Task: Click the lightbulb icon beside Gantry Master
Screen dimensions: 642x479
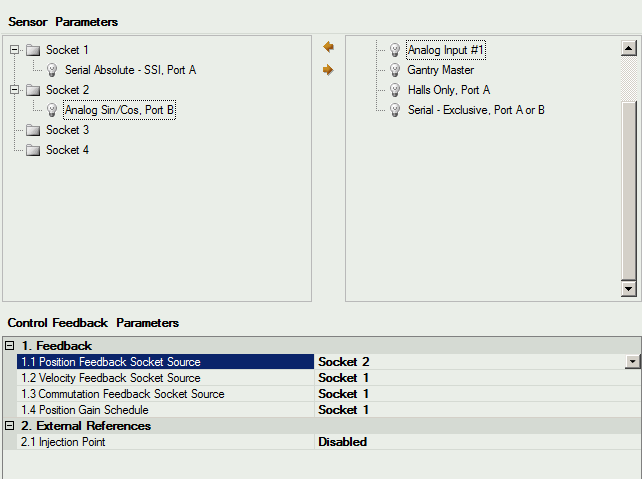Action: point(395,70)
